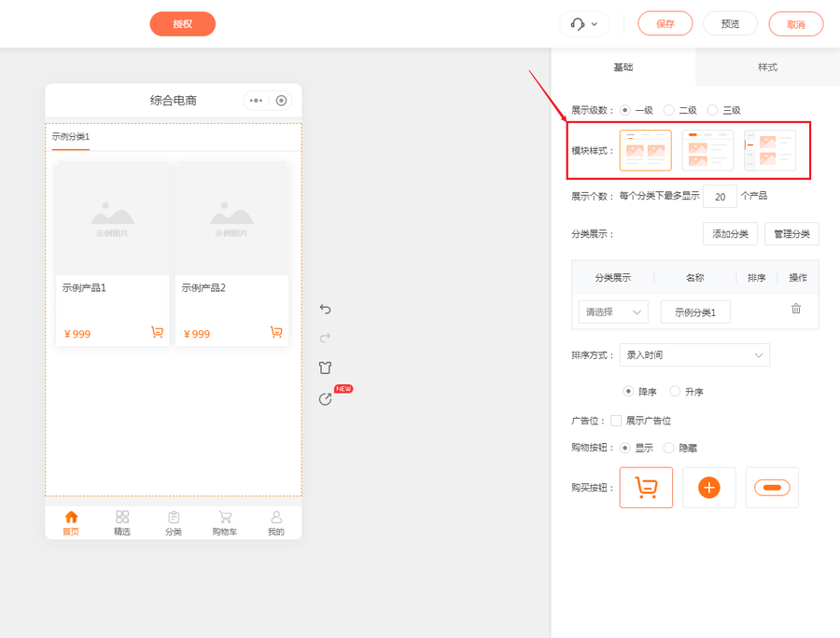Choose the second list module style
The height and width of the screenshot is (638, 840).
tap(707, 150)
